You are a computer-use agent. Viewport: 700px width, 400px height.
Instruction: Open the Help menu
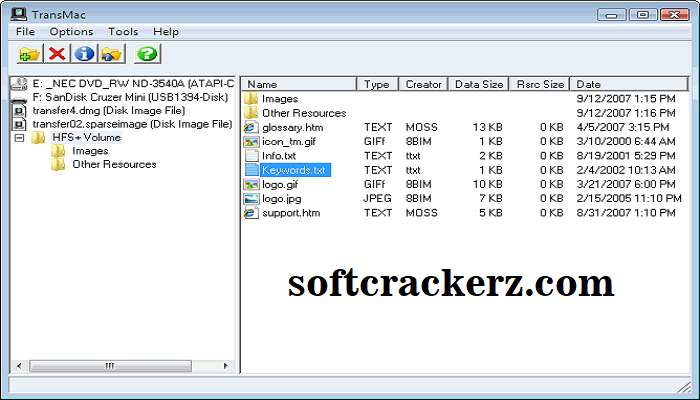166,32
